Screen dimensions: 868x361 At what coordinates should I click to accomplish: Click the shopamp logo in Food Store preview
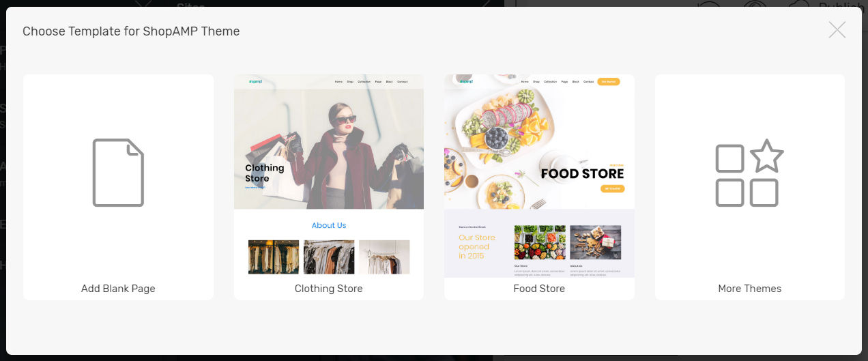point(466,82)
